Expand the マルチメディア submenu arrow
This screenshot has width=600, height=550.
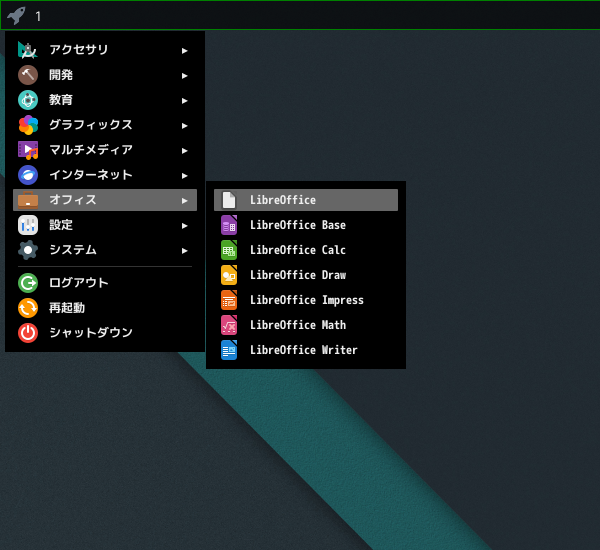[184, 151]
